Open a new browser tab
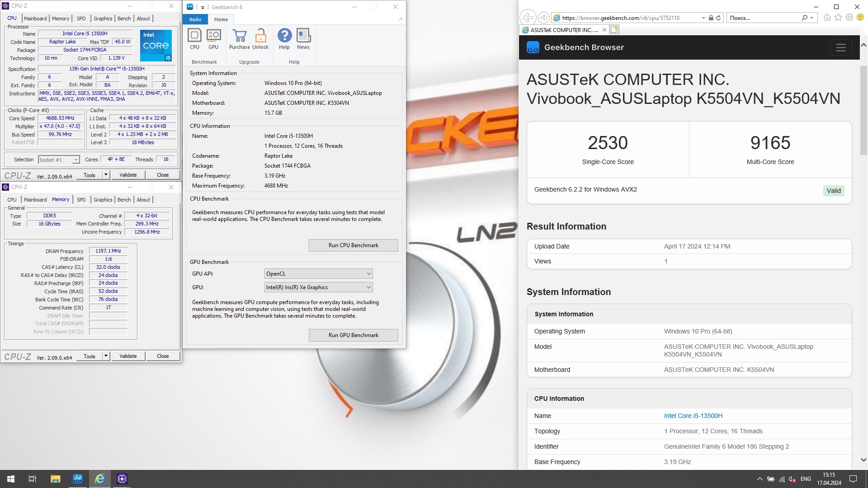868x488 pixels. [614, 30]
